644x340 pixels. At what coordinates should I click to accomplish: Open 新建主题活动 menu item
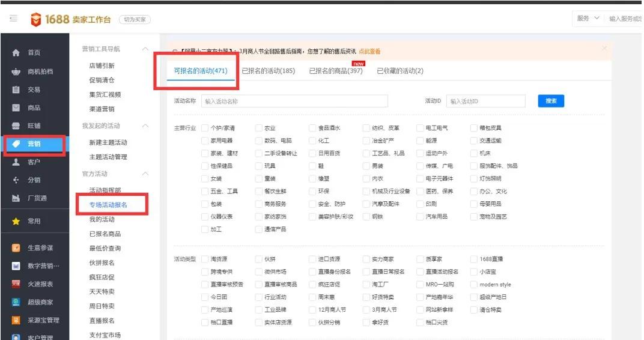click(x=108, y=142)
